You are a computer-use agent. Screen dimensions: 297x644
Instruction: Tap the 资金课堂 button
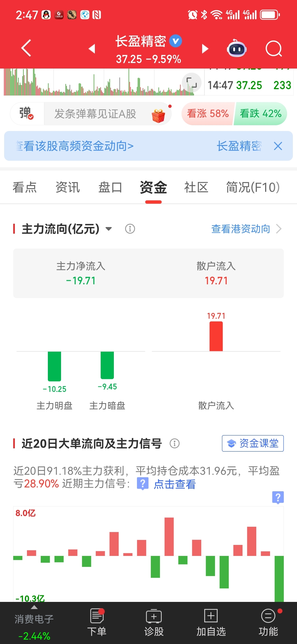coord(253,443)
